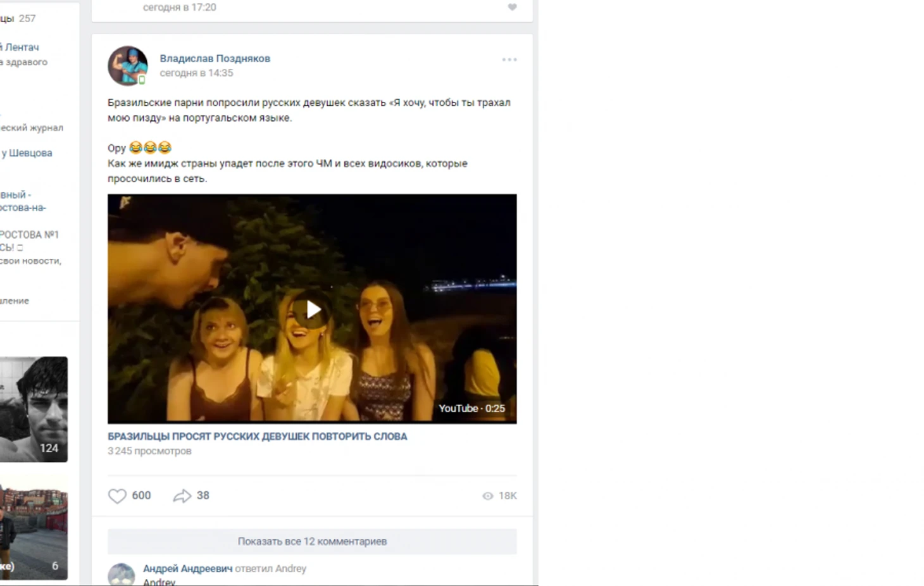Expand Показать все 12 комментариев

click(312, 542)
